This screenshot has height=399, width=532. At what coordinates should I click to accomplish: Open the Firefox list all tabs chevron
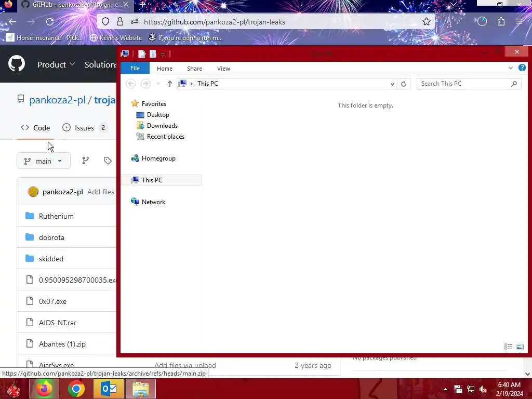click(453, 4)
